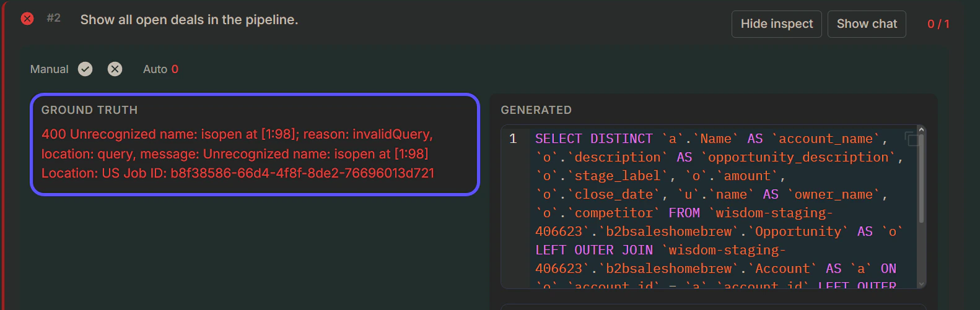
Task: Click the "Manual" label
Action: tap(50, 69)
